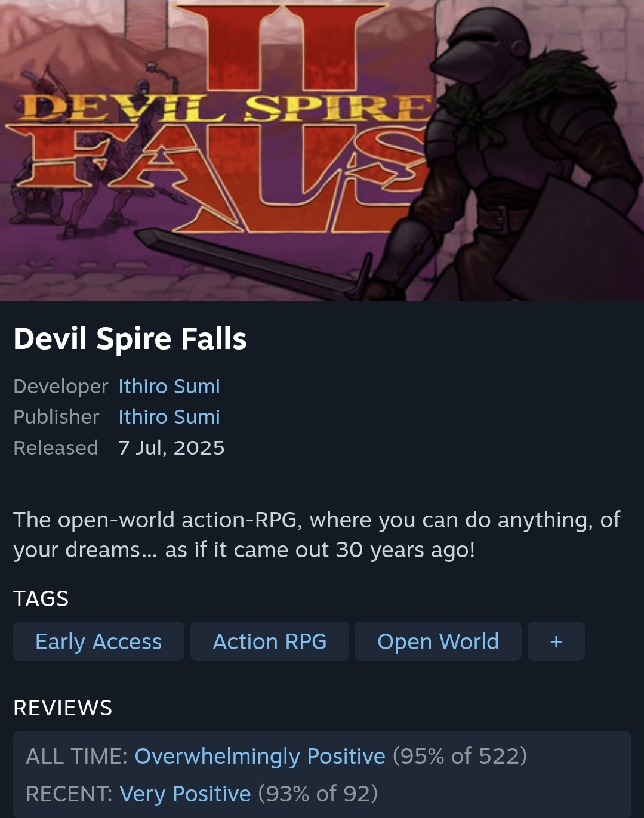Select the Open World tag
The image size is (644, 818).
438,641
